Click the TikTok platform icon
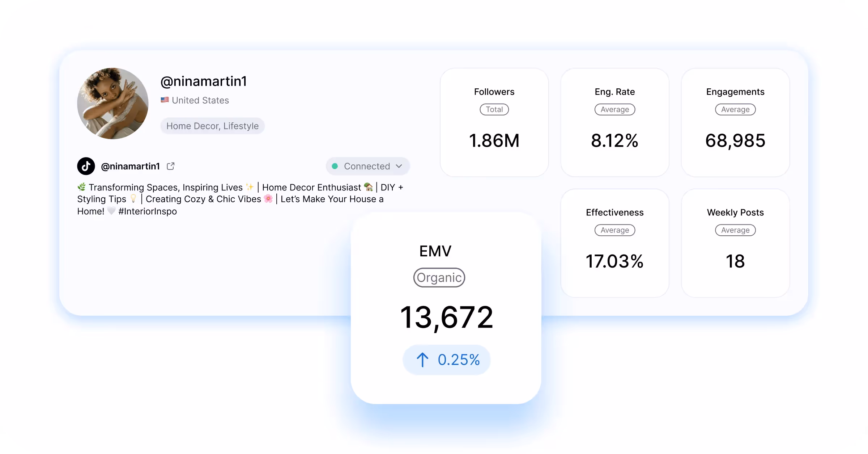868x454 pixels. point(85,166)
